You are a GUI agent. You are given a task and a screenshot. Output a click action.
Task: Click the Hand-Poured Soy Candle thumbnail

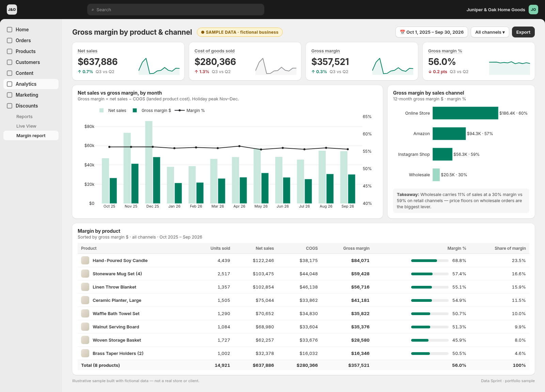(x=85, y=260)
